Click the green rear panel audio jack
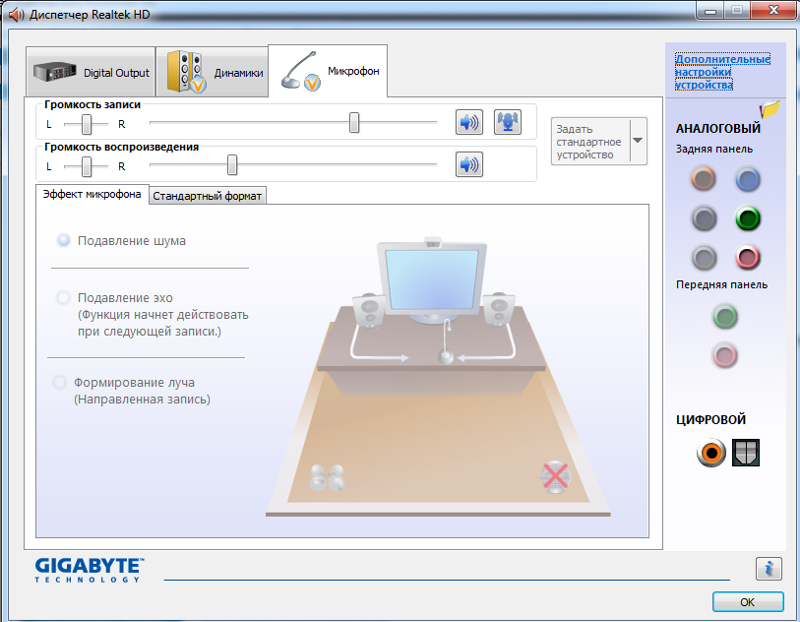 tap(747, 219)
